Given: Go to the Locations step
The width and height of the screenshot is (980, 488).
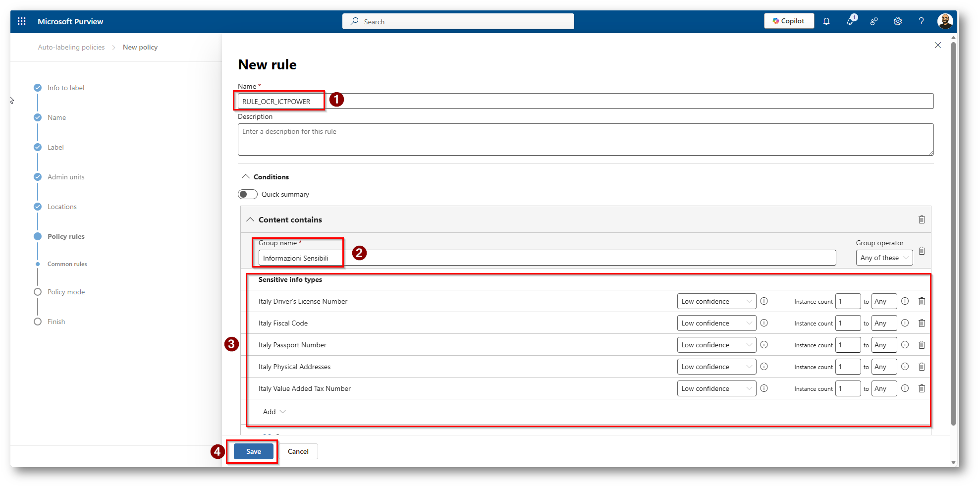Looking at the screenshot, I should (62, 207).
